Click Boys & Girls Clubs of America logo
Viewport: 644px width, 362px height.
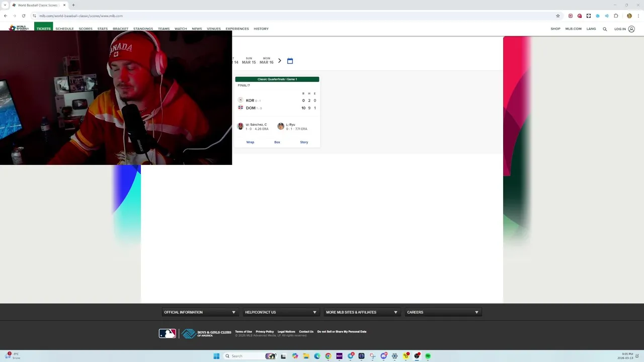tap(206, 333)
